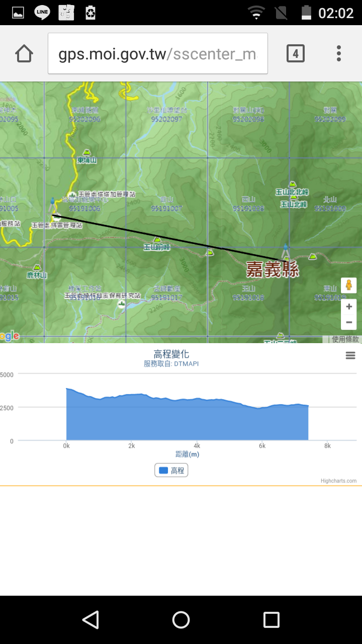Click the Google logo on the map
The image size is (362, 644).
[x=9, y=336]
